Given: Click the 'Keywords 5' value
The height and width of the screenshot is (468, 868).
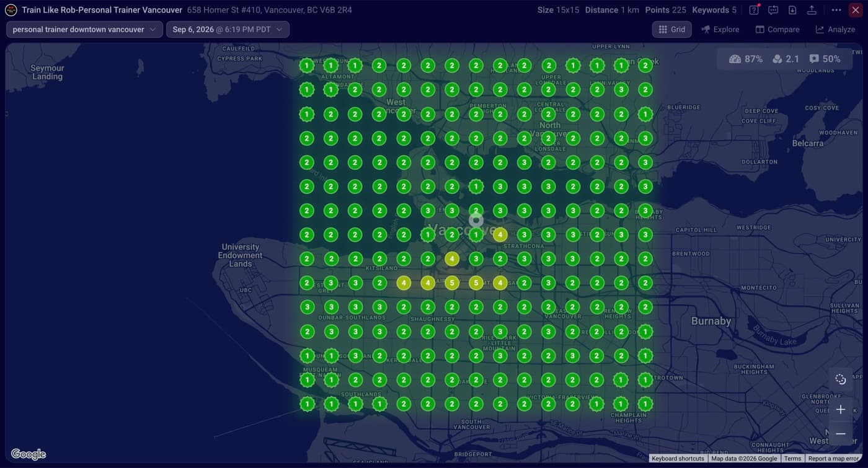Looking at the screenshot, I should [714, 10].
